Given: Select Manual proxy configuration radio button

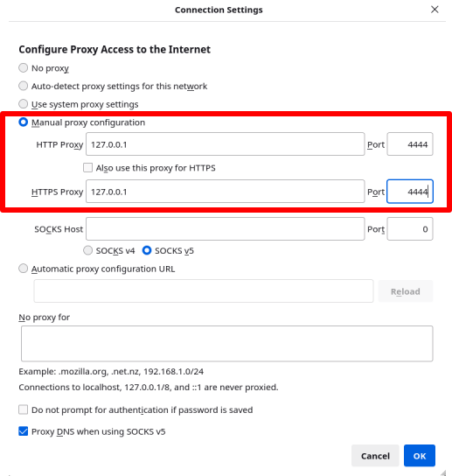Looking at the screenshot, I should (23, 122).
